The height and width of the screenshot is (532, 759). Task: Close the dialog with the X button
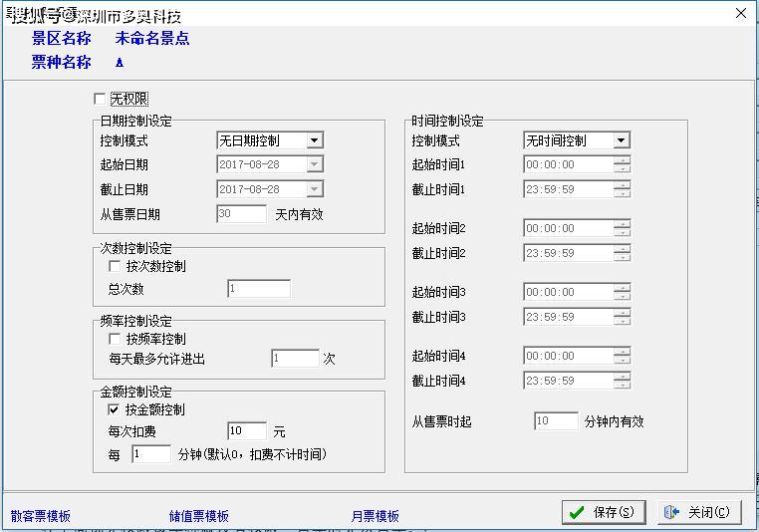click(x=741, y=13)
